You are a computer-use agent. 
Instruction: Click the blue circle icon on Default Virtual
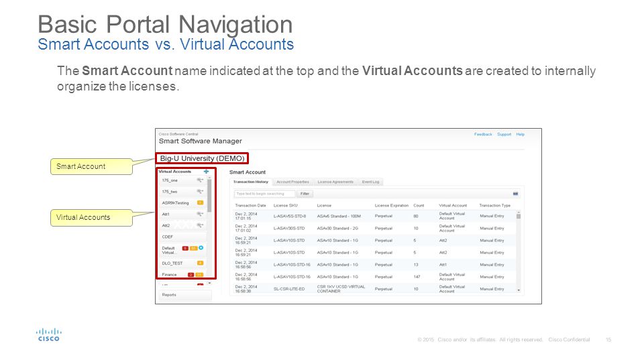point(201,248)
